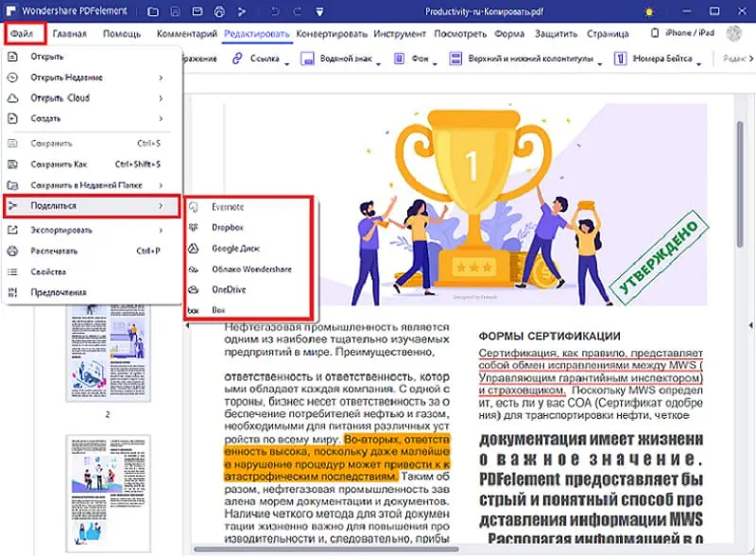Switch to the Комментарий tab
The height and width of the screenshot is (556, 756).
click(186, 33)
